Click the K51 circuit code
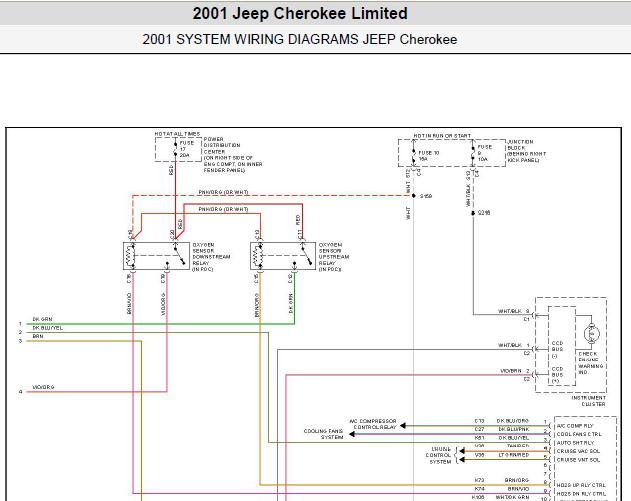The image size is (631, 501). coord(479,438)
